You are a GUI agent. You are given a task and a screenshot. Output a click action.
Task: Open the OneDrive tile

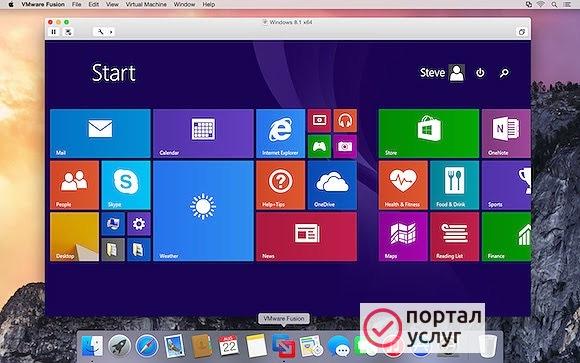coord(332,185)
